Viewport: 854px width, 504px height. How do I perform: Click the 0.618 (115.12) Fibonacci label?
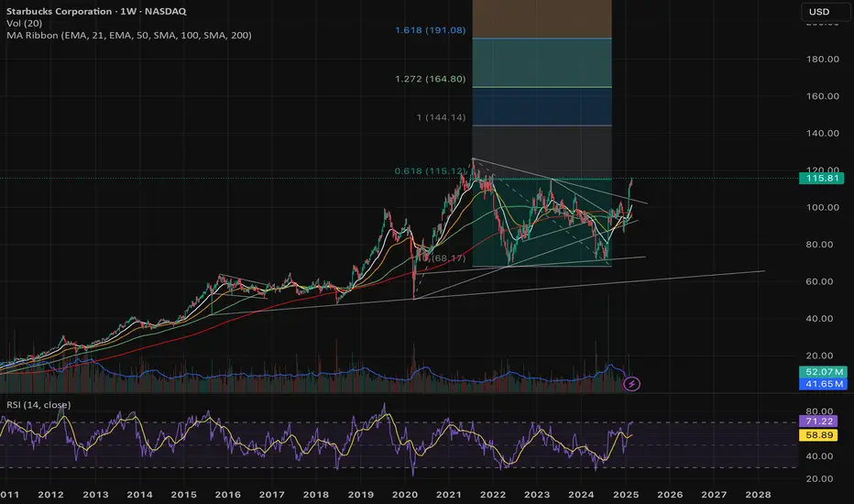tap(431, 171)
